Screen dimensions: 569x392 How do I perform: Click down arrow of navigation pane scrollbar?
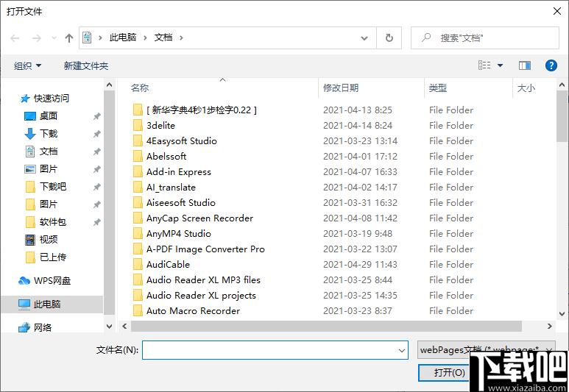[109, 327]
